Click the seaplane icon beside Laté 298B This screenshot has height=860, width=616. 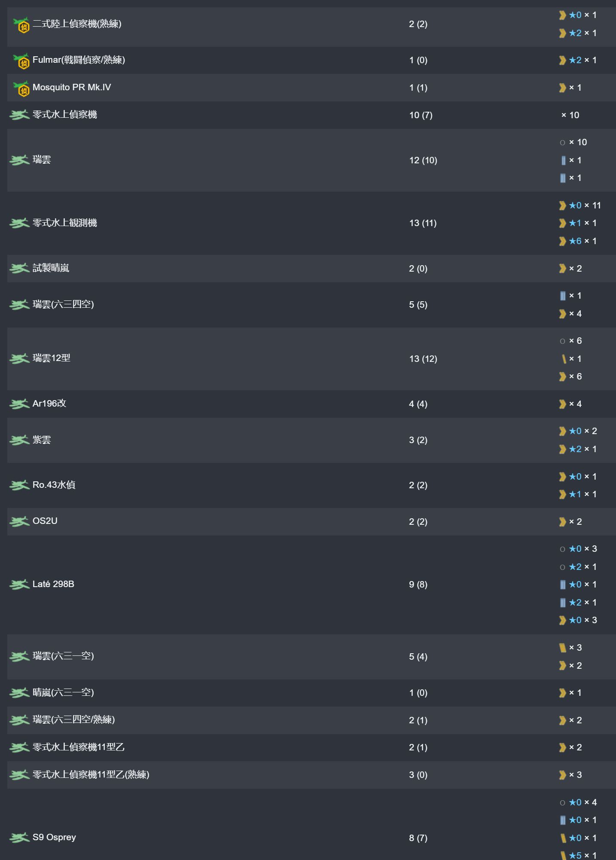click(x=19, y=585)
